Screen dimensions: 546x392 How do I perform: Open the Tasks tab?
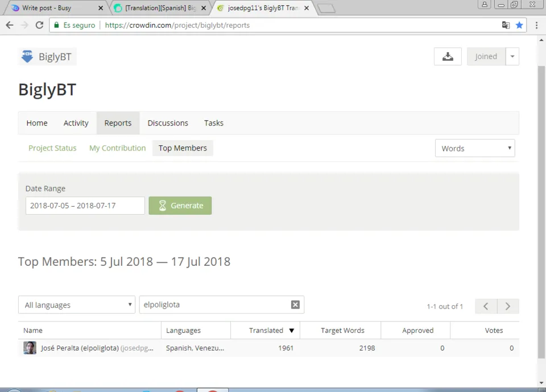point(214,123)
